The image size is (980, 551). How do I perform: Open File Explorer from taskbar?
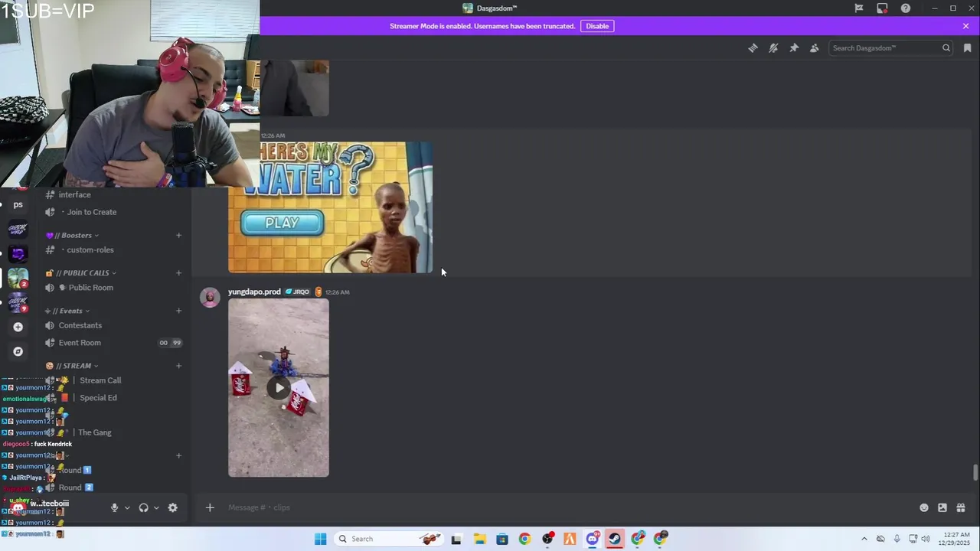[x=479, y=539]
